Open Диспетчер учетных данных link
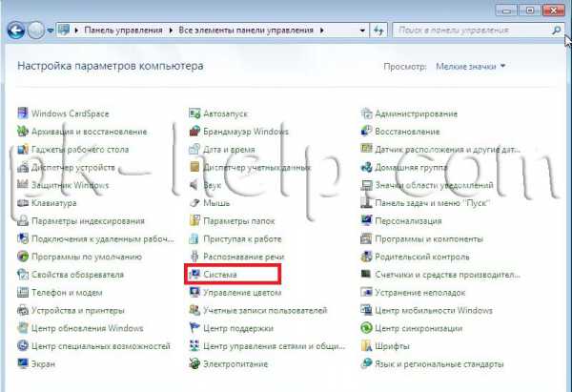 [x=256, y=168]
